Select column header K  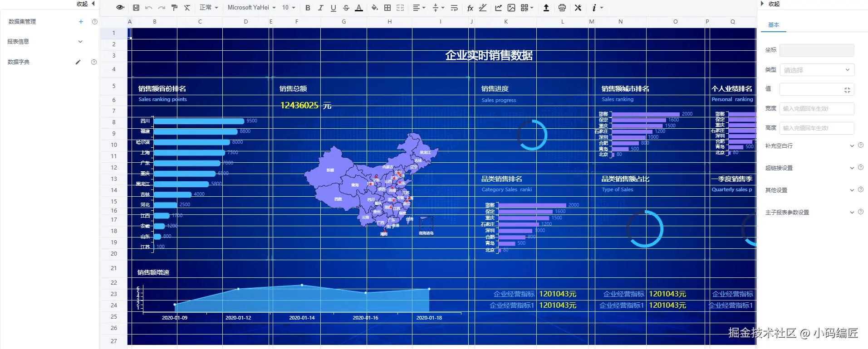(x=506, y=22)
